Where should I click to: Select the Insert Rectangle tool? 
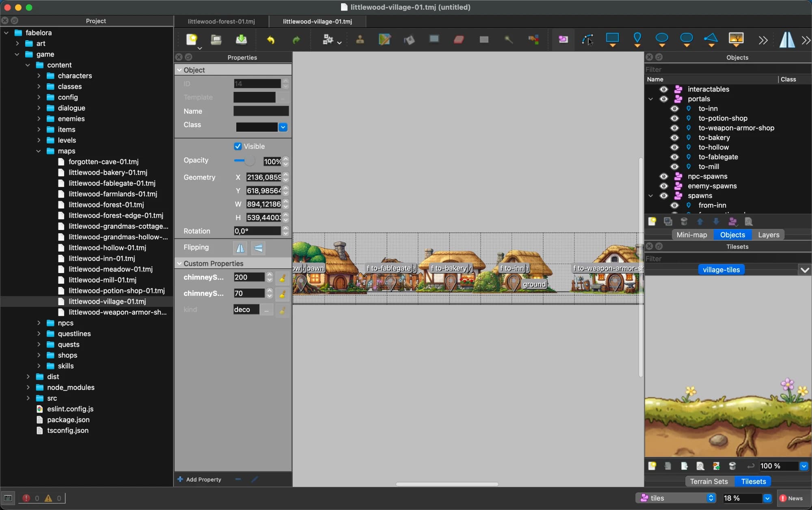click(612, 39)
